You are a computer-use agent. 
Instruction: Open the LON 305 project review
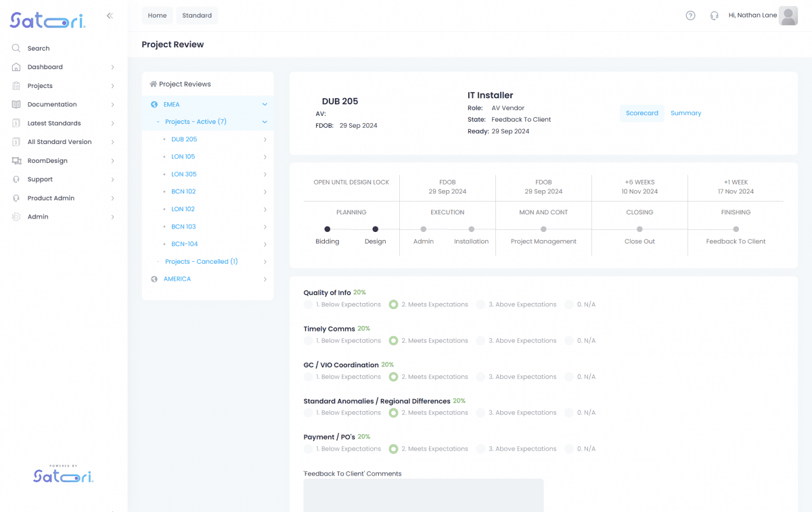(184, 174)
